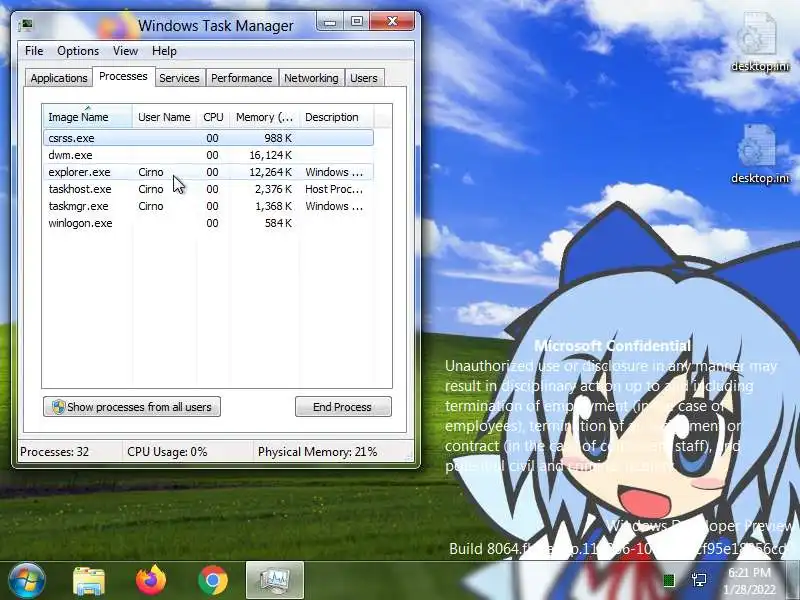Screen dimensions: 800x600
Task: Switch to the Applications tab
Action: point(59,78)
